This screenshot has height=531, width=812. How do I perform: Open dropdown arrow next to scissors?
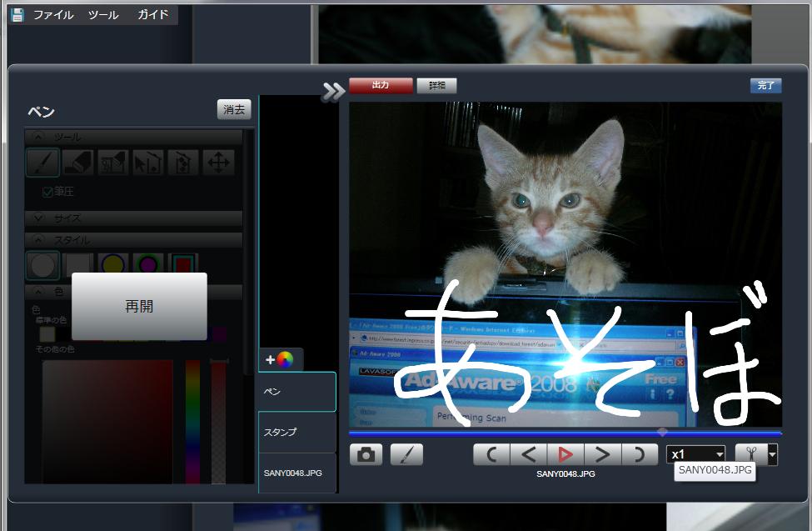[772, 454]
